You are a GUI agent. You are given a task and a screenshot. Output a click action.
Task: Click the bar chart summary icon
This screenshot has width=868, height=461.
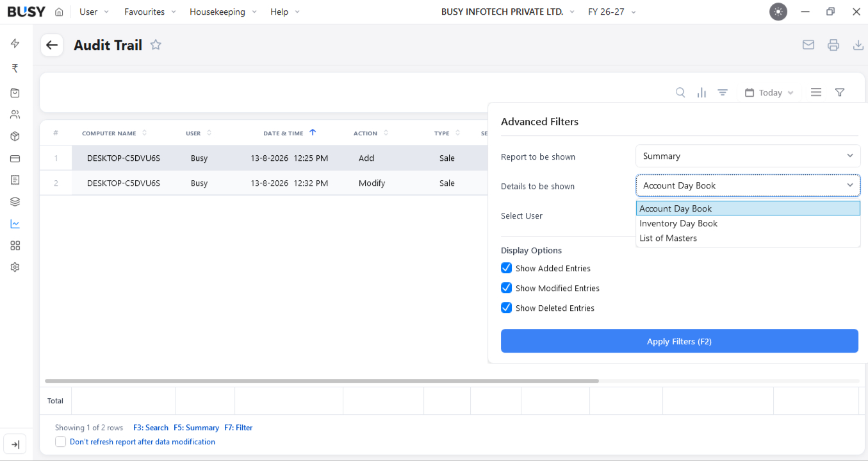[701, 92]
